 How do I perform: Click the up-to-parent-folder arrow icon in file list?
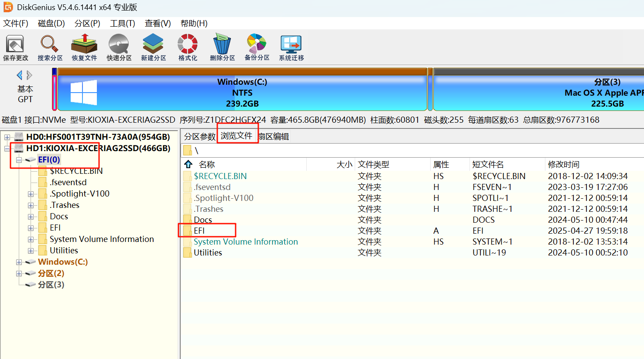tap(188, 164)
